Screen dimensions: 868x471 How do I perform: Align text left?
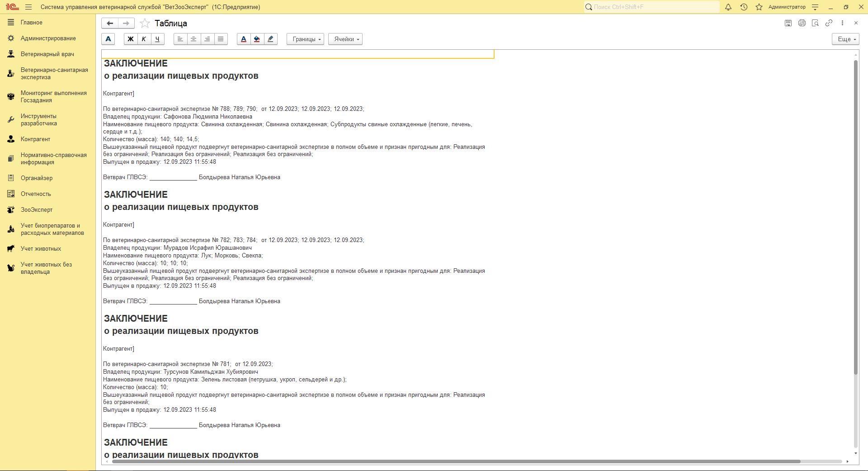coord(180,39)
